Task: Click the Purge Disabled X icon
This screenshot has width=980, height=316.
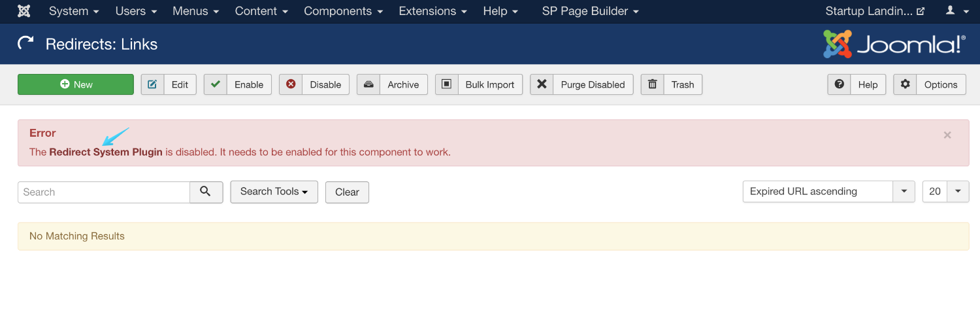Action: coord(542,84)
